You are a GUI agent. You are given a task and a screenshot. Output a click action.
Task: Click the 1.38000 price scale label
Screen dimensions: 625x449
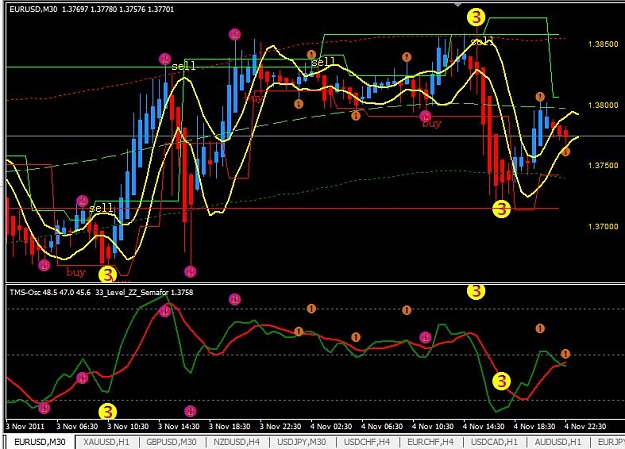603,105
